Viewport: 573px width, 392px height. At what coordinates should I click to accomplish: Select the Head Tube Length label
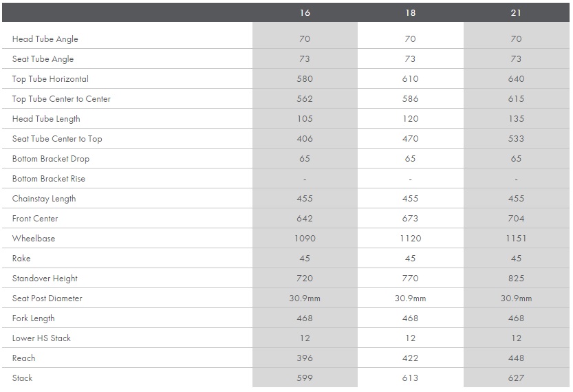[46, 119]
